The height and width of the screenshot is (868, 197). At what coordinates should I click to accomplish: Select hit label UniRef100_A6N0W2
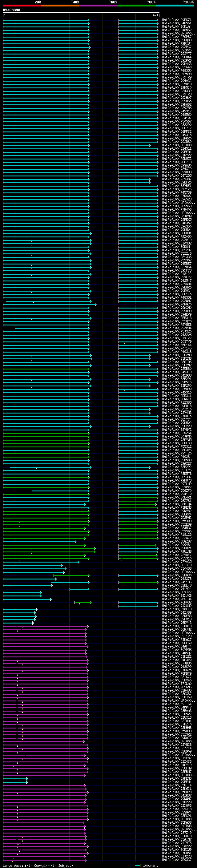point(177,602)
